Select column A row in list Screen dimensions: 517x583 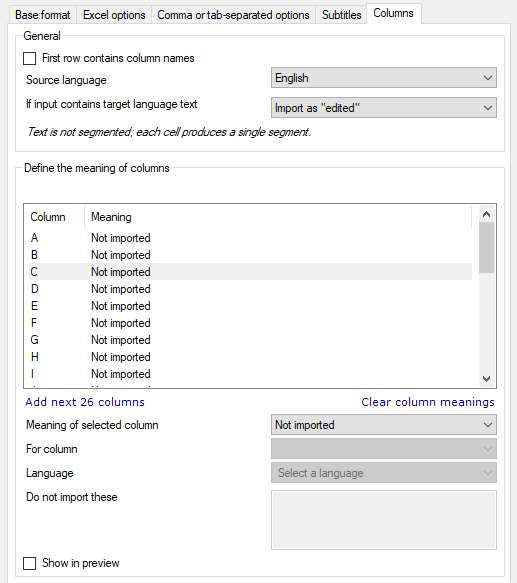pos(250,238)
